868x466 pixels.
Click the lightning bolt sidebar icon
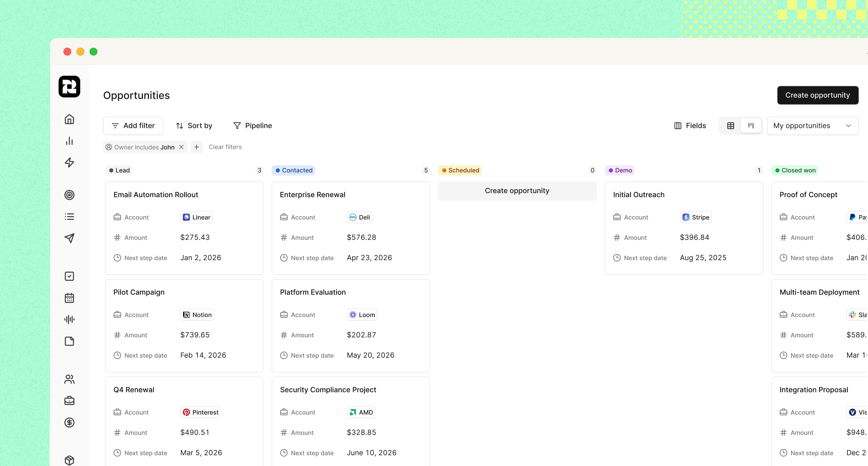(x=69, y=163)
